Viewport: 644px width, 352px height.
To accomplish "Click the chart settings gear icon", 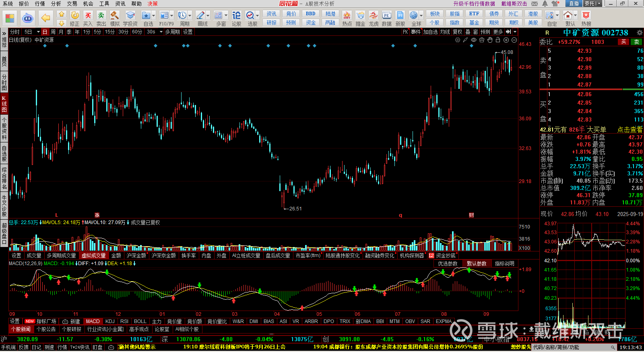I will (458, 40).
